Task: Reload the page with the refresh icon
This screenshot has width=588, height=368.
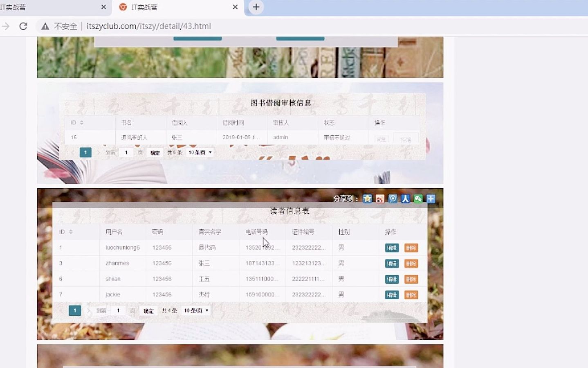Action: coord(23,26)
